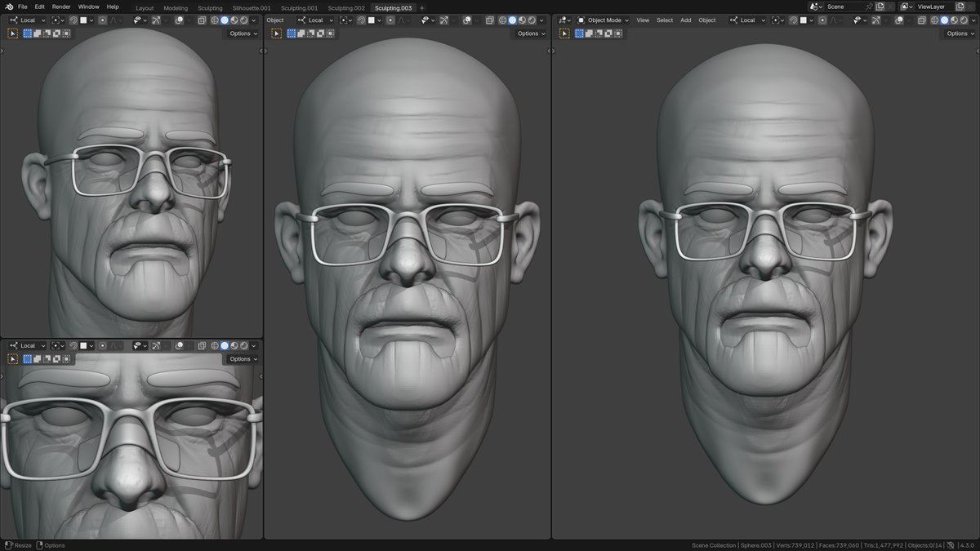
Task: Switch to the Sculpting.001 workspace tab
Action: (299, 8)
